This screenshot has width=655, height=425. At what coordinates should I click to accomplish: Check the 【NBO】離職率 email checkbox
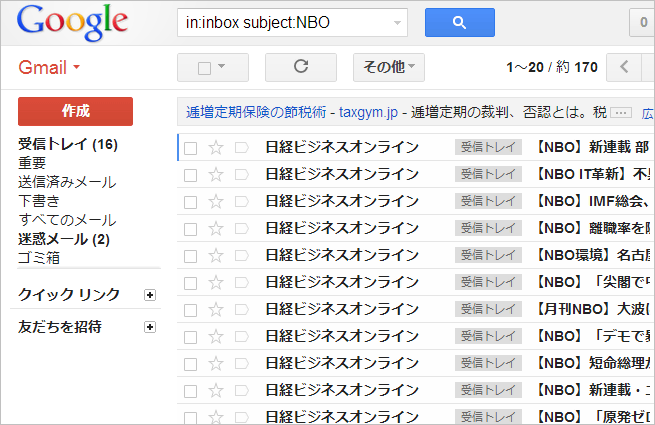pyautogui.click(x=190, y=229)
